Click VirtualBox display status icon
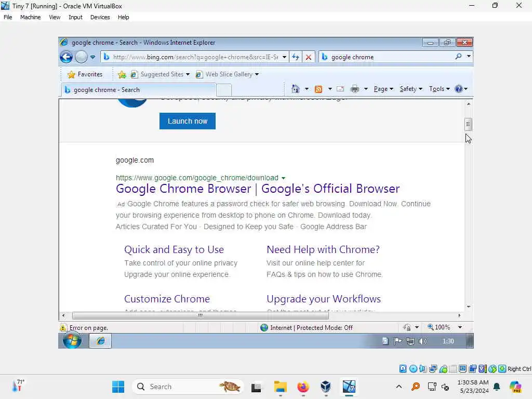Screen dimensions: 532x399 (462, 369)
